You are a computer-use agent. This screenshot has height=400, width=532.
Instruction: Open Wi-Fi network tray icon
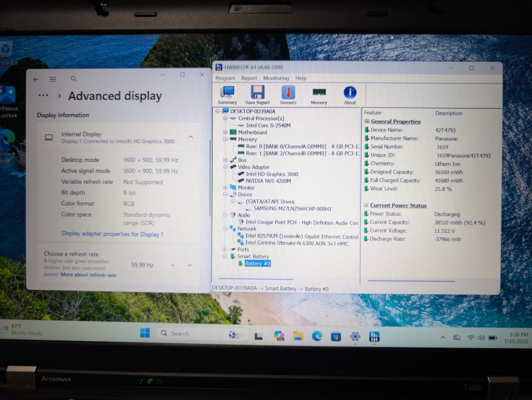tap(470, 338)
